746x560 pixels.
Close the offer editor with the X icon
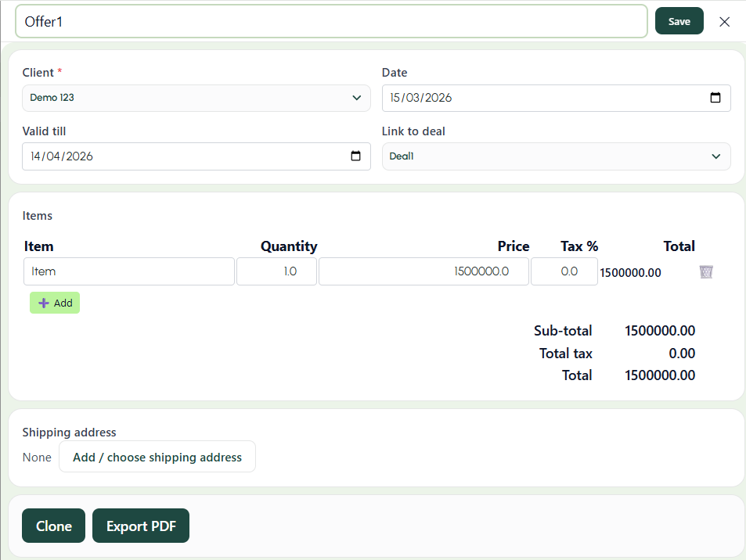(x=724, y=21)
